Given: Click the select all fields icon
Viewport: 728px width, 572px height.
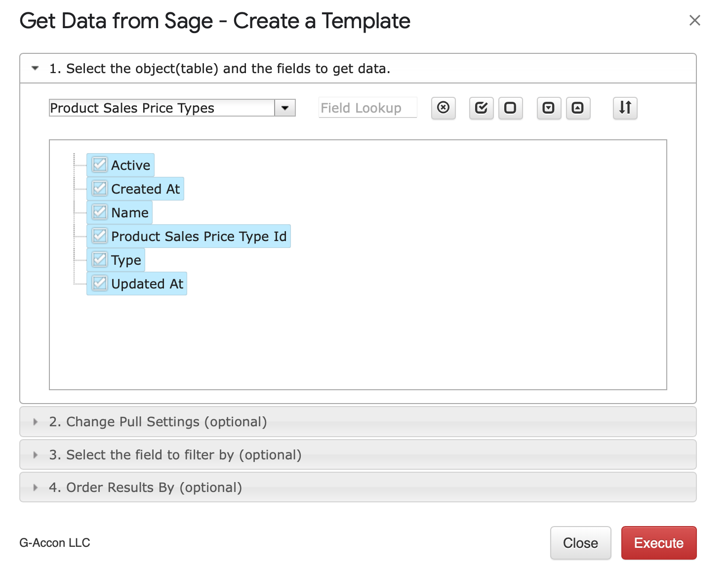Looking at the screenshot, I should (481, 108).
